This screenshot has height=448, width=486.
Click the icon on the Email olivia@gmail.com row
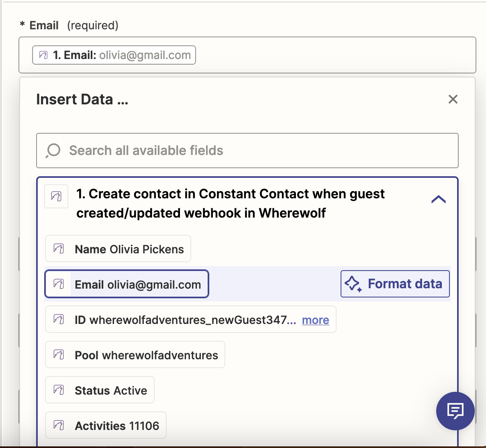59,284
